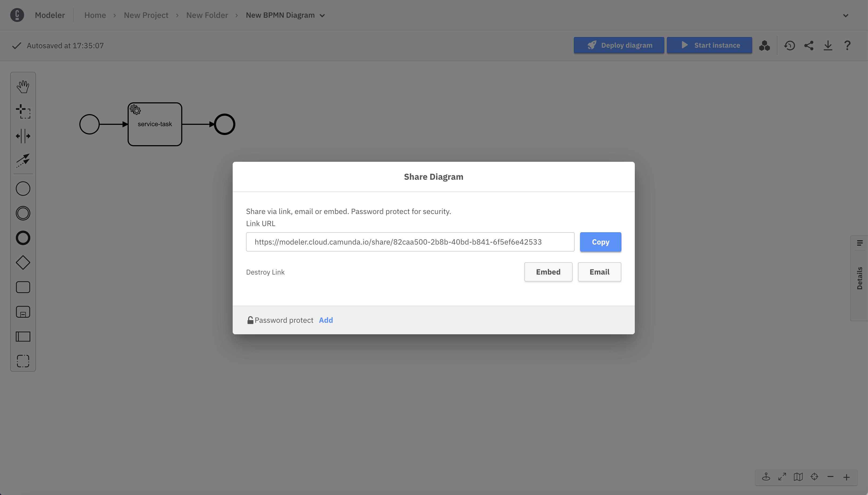Image resolution: width=868 pixels, height=495 pixels.
Task: Select the Hand tool in palette
Action: coord(23,87)
